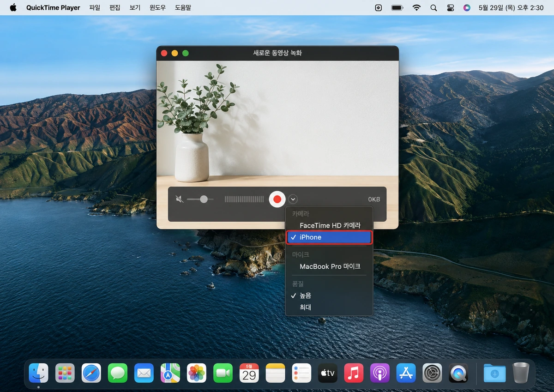The height and width of the screenshot is (392, 554).
Task: Open Mail from the Dock
Action: (144, 373)
